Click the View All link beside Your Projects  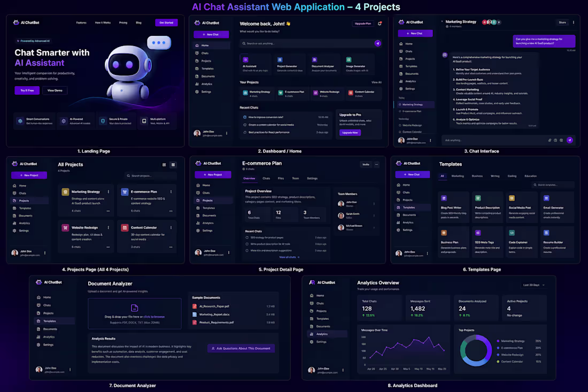pos(376,82)
